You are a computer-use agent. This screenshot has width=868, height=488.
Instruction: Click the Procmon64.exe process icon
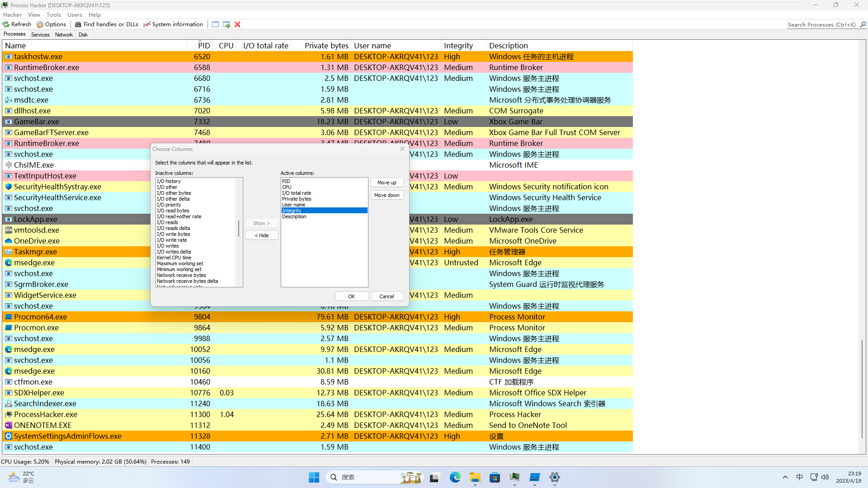tap(8, 317)
